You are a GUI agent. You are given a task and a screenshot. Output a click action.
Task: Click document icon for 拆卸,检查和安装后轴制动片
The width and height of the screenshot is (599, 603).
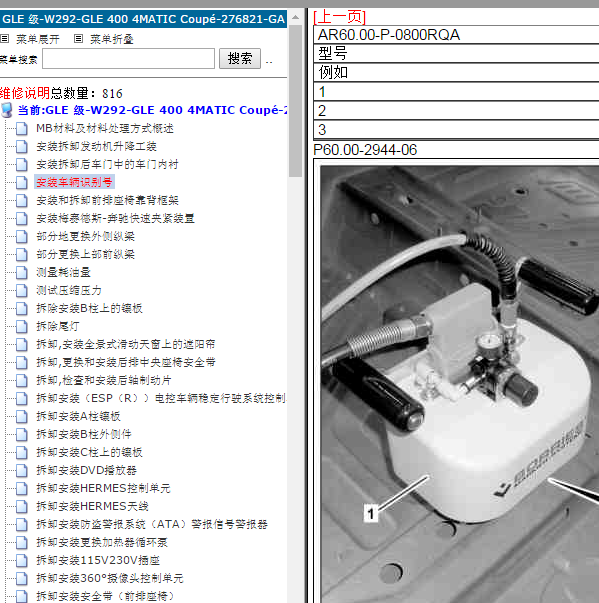22,380
